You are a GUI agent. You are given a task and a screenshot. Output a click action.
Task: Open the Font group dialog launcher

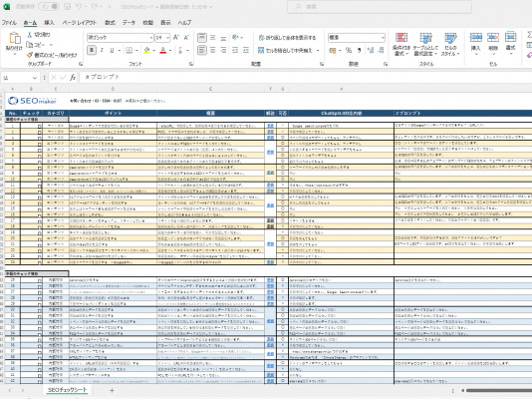tap(191, 64)
